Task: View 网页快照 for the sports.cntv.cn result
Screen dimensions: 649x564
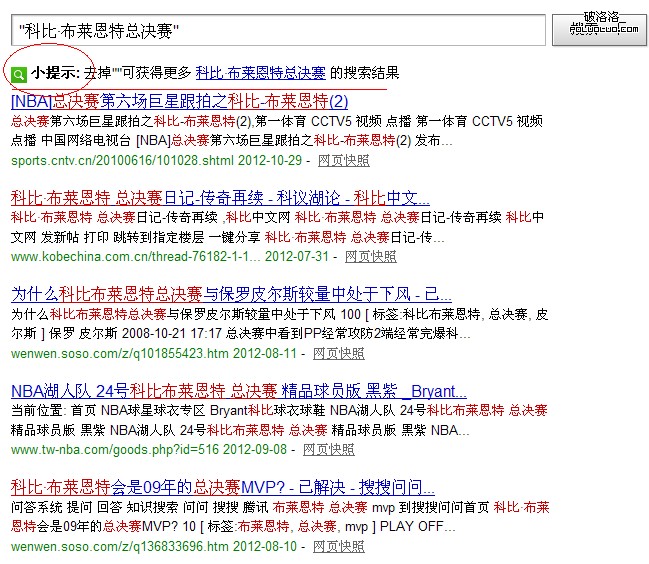Action: pyautogui.click(x=343, y=160)
